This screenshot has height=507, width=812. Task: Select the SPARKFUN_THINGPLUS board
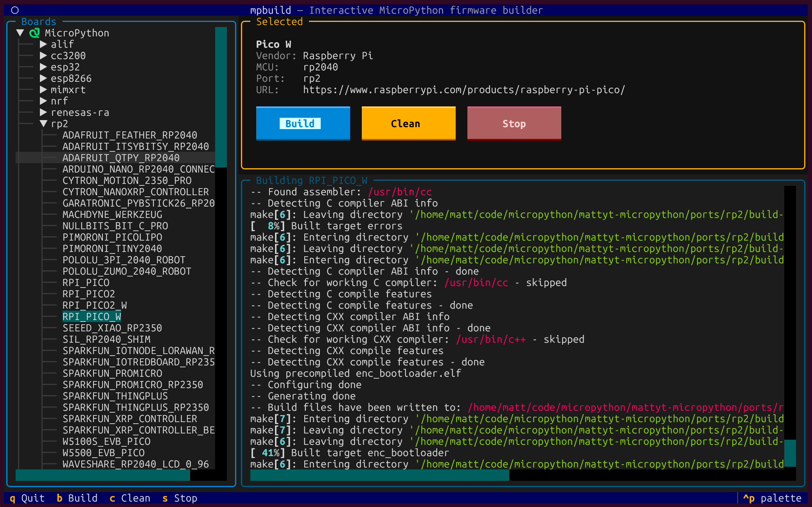coord(115,396)
